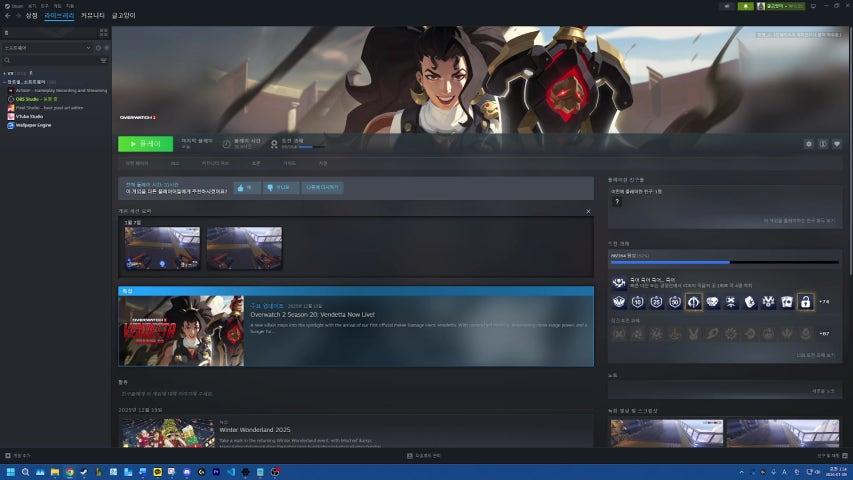The image size is (853, 480).
Task: Open the game settings gear icon
Action: pos(809,144)
